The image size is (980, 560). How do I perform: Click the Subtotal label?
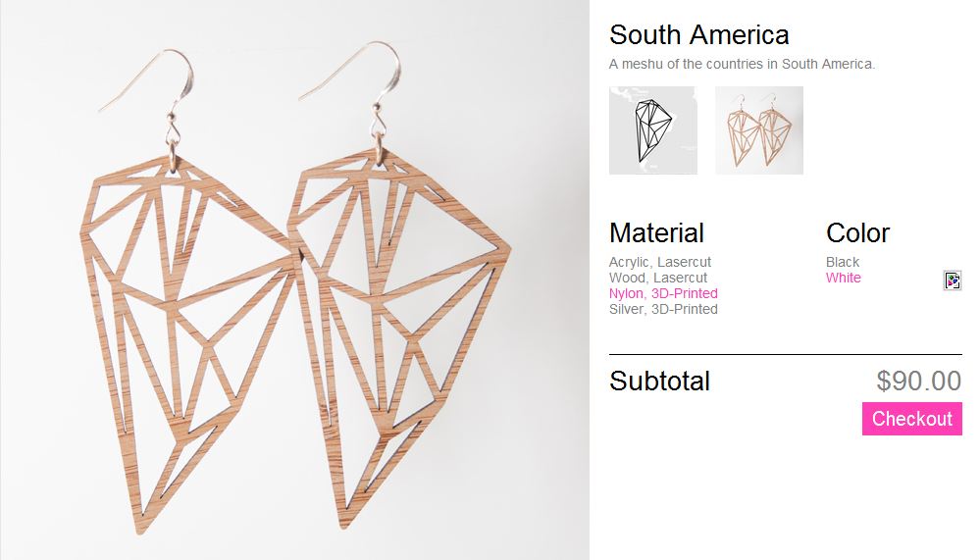[x=659, y=381]
